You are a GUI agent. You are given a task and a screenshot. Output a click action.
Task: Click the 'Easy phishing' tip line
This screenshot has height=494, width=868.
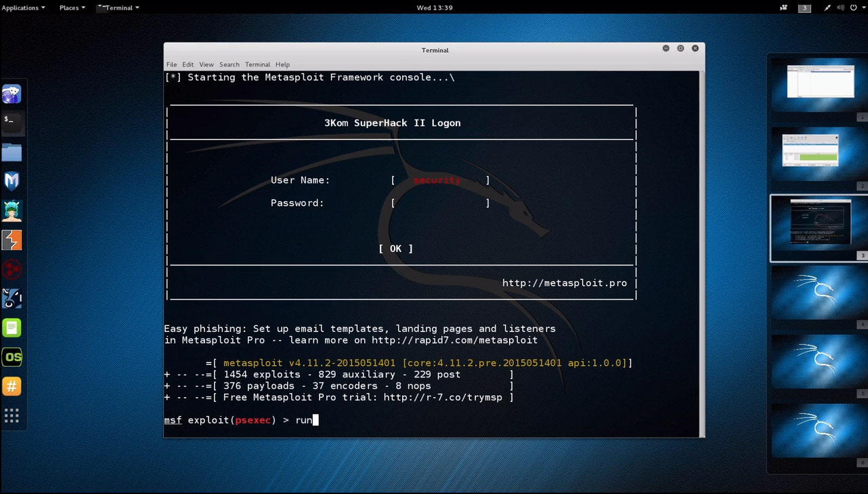(x=360, y=329)
